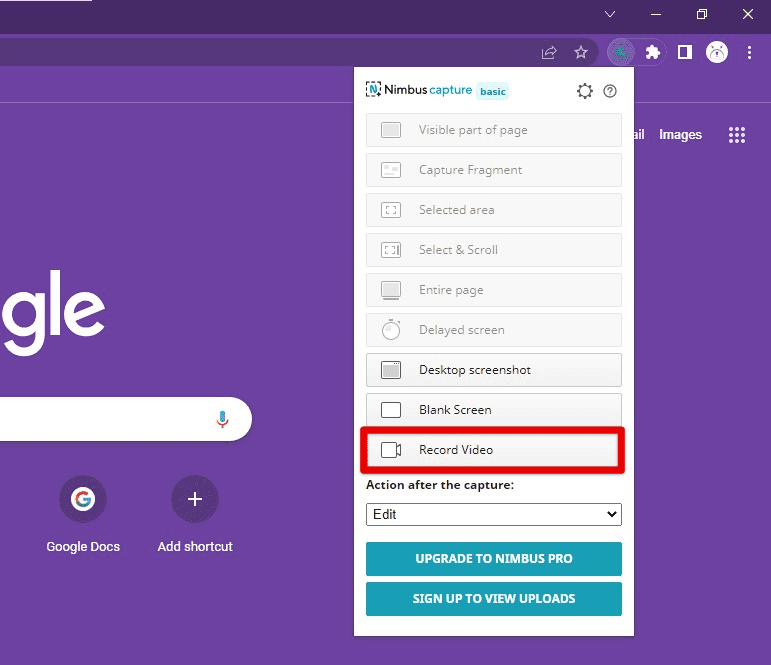Viewport: 771px width, 665px height.
Task: Open the Google Docs shortcut icon
Action: [x=83, y=499]
